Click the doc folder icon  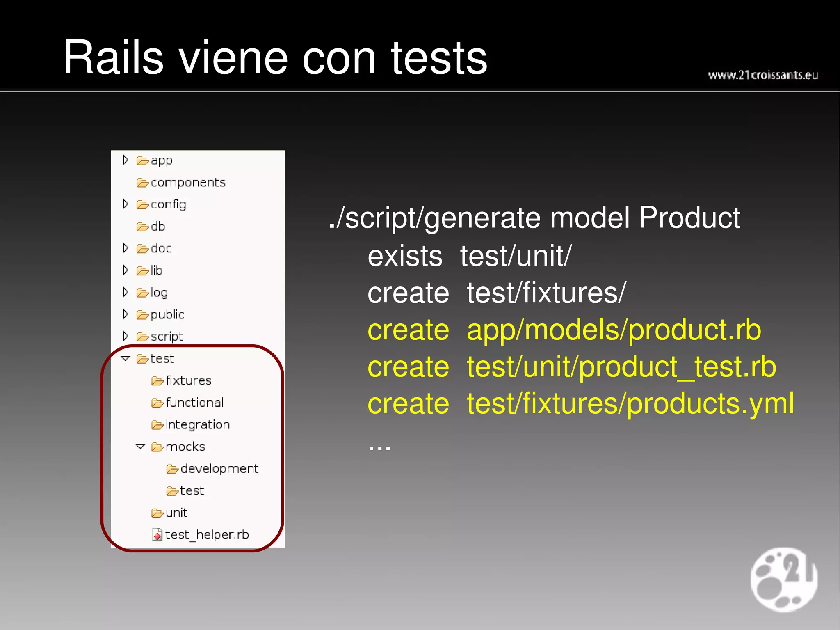pyautogui.click(x=142, y=249)
